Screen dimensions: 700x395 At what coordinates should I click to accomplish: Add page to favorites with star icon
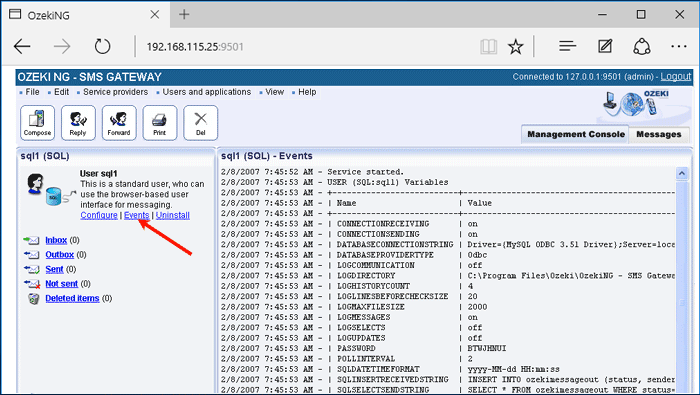[x=516, y=46]
